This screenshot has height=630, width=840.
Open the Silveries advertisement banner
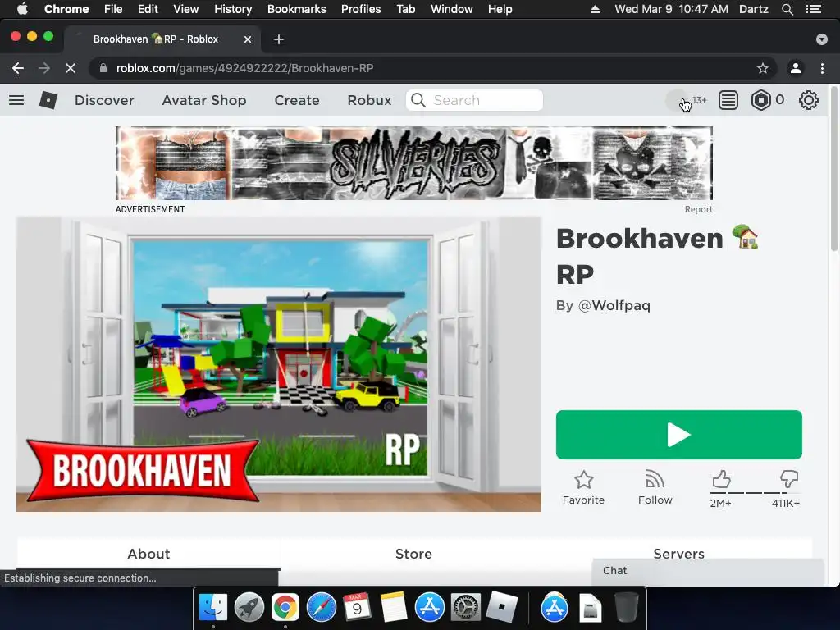pyautogui.click(x=414, y=163)
